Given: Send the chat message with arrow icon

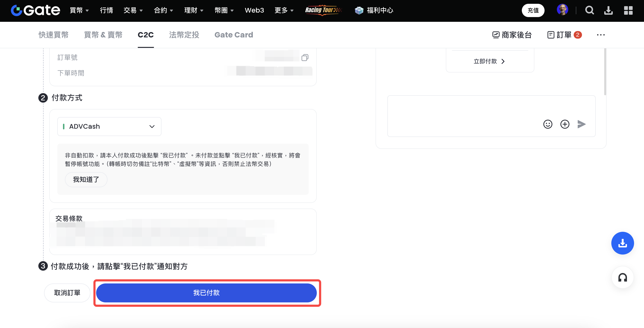Looking at the screenshot, I should pos(581,124).
